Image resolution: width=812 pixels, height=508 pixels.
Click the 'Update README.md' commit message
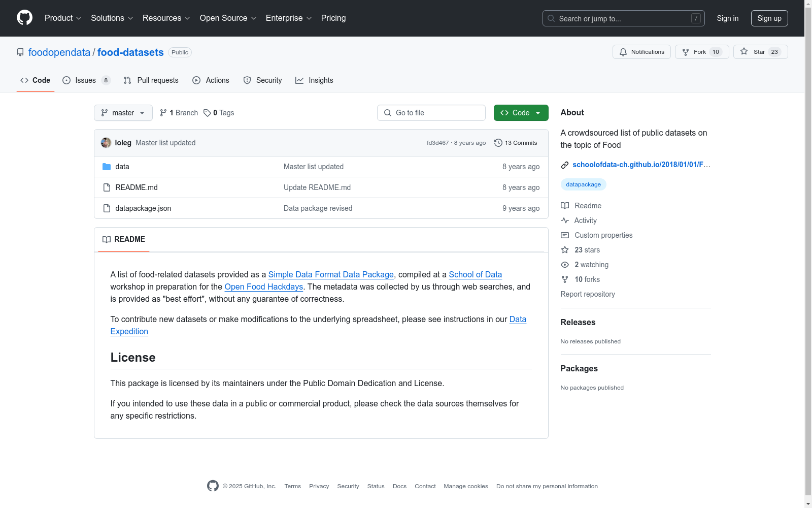coord(317,187)
